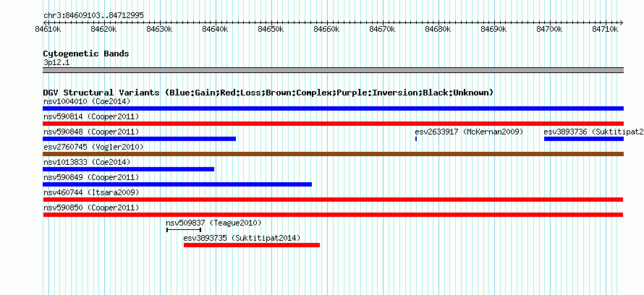This screenshot has width=644, height=295.
Task: Click the 84630k ruler tick label
Action: (x=160, y=30)
